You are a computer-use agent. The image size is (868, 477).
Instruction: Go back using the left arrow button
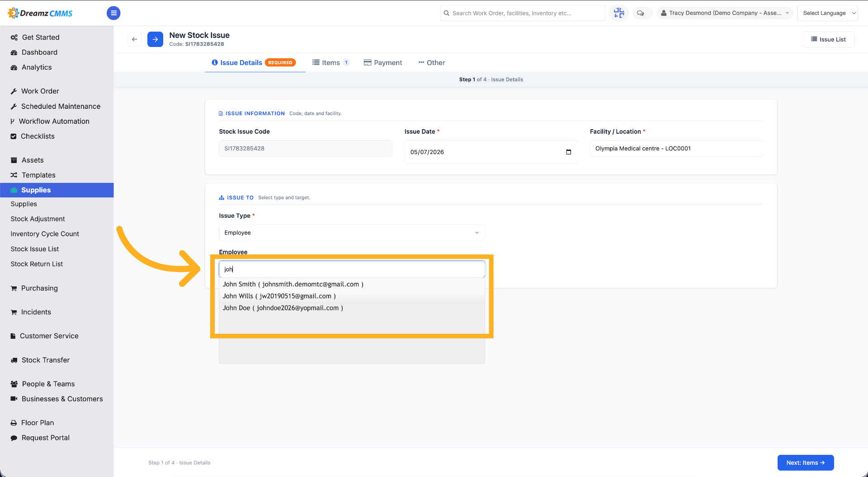click(134, 39)
